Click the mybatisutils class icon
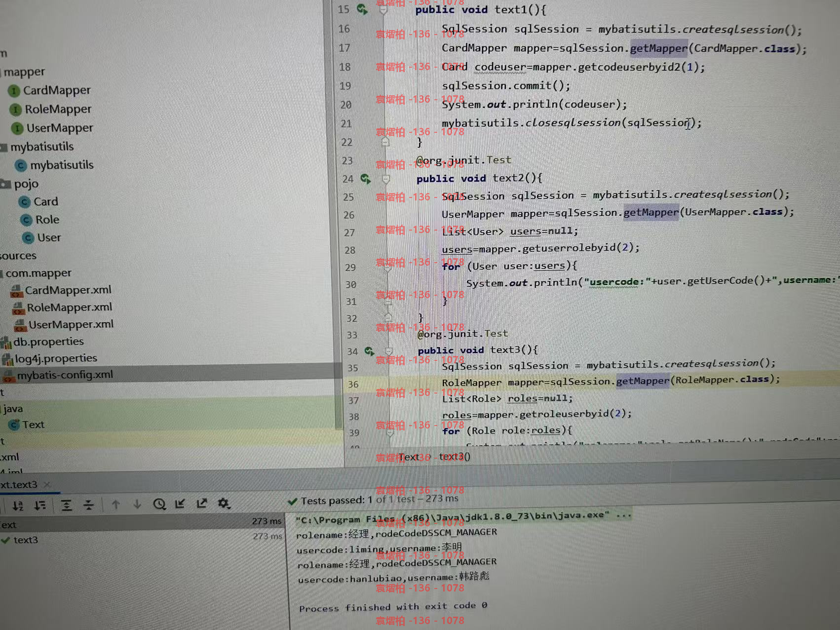840x630 pixels. tap(21, 165)
